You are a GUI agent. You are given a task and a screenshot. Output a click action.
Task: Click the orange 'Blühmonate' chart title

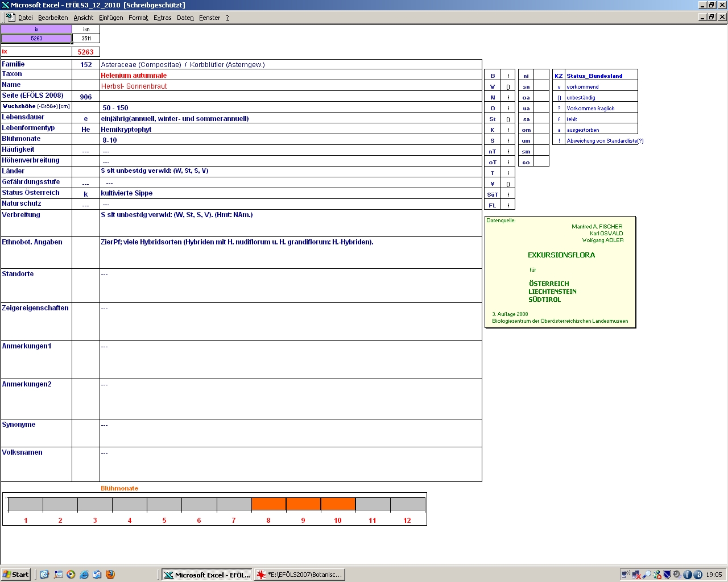pos(119,488)
